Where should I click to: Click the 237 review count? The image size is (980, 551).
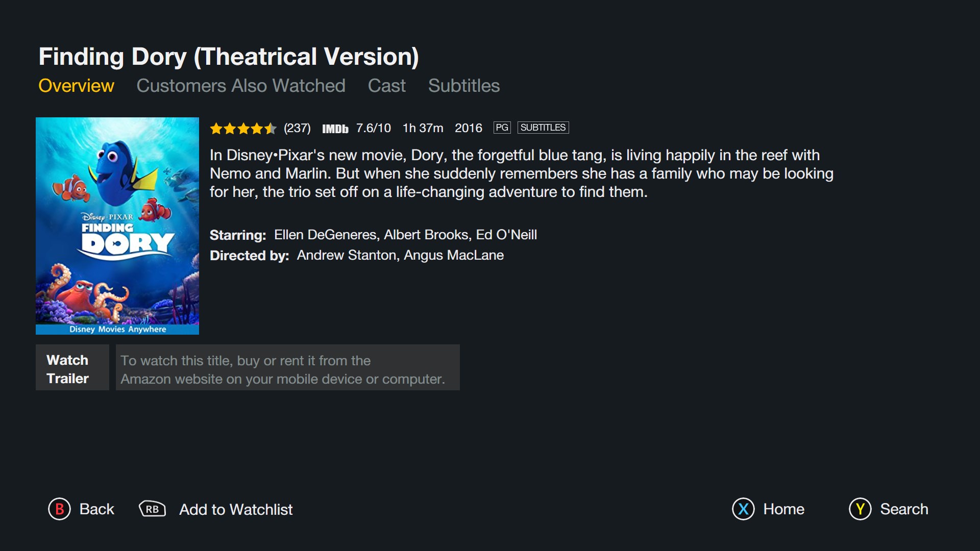[x=297, y=128]
